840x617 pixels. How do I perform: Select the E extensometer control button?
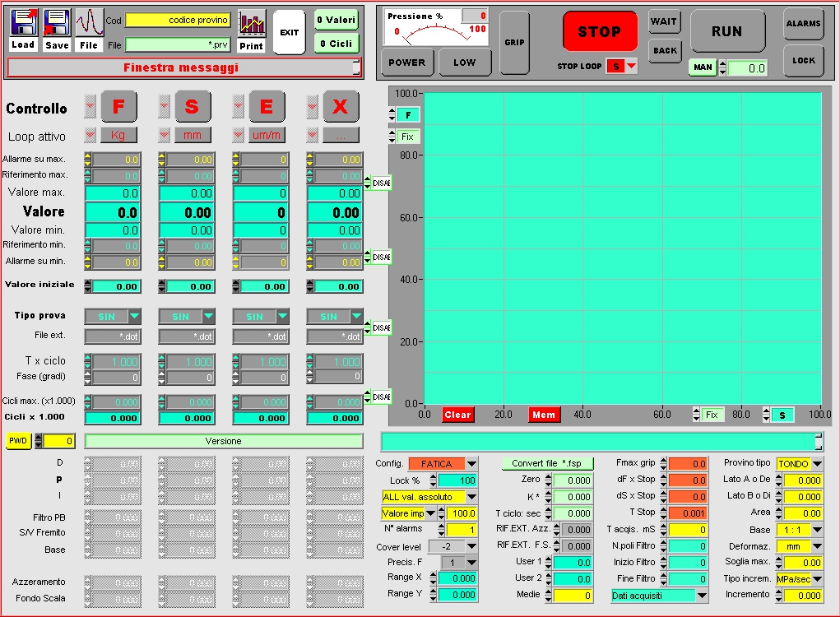[x=267, y=107]
